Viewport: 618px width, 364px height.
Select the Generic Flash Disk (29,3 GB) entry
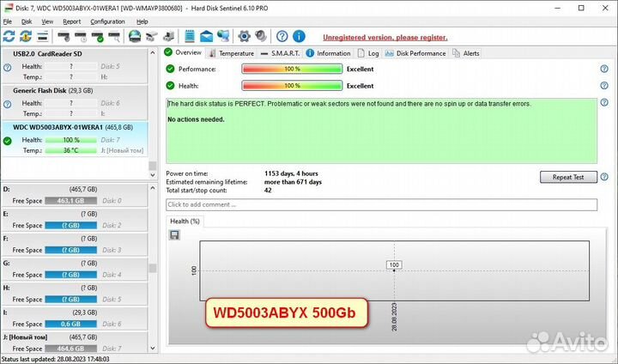tap(75, 102)
